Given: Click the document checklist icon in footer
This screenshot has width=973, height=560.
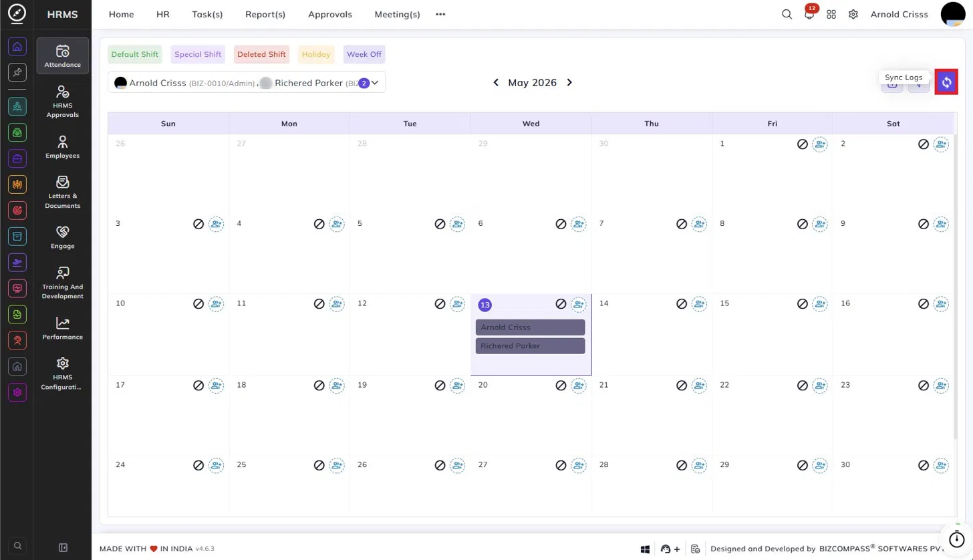Looking at the screenshot, I should [696, 549].
